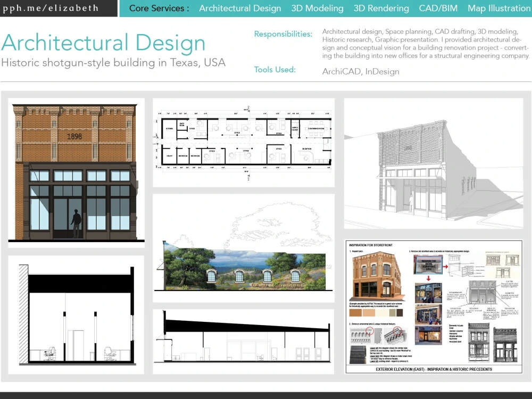Click the Architectural Design heading
Viewport: 532px width, 399px height.
[103, 43]
